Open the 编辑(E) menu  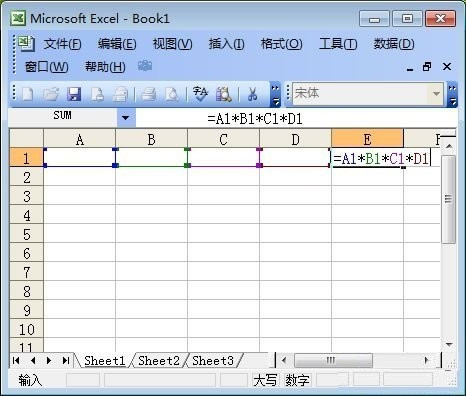click(x=117, y=44)
